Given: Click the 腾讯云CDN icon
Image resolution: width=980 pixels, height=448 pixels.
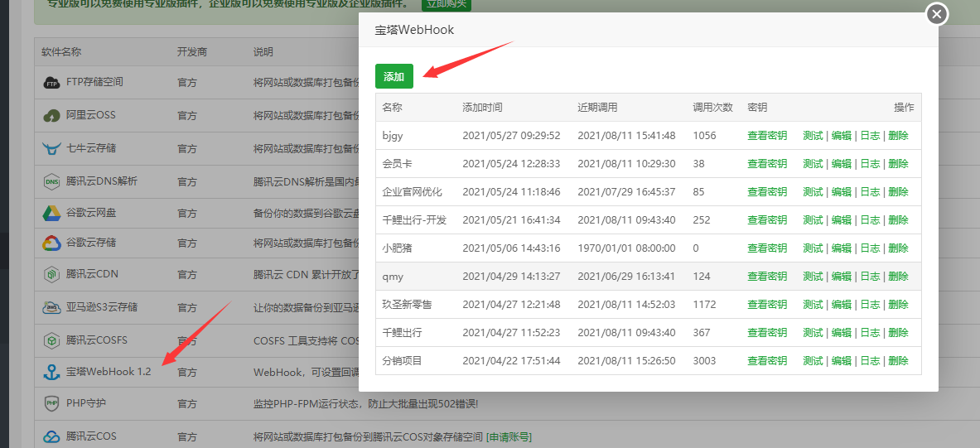Looking at the screenshot, I should click(x=51, y=274).
